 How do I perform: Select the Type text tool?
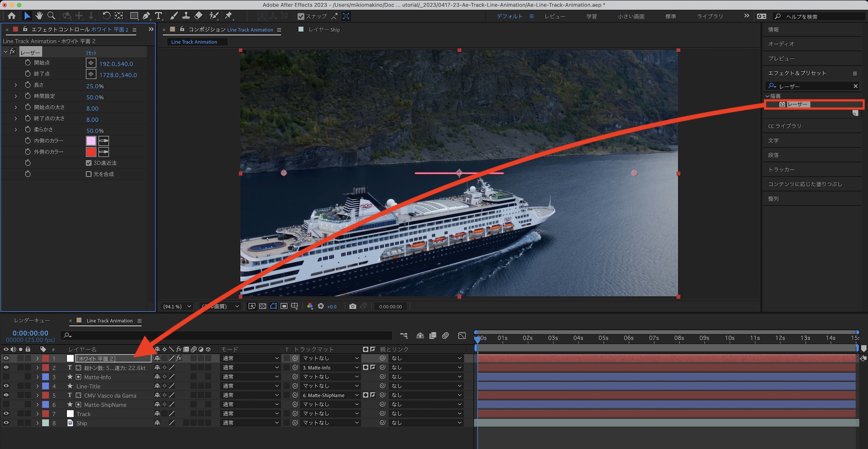tap(159, 16)
